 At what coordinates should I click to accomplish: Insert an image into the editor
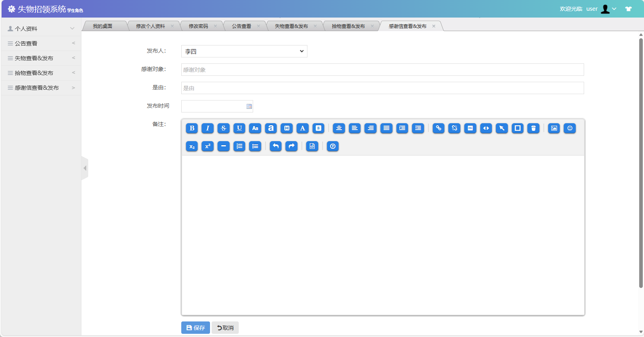click(x=554, y=128)
